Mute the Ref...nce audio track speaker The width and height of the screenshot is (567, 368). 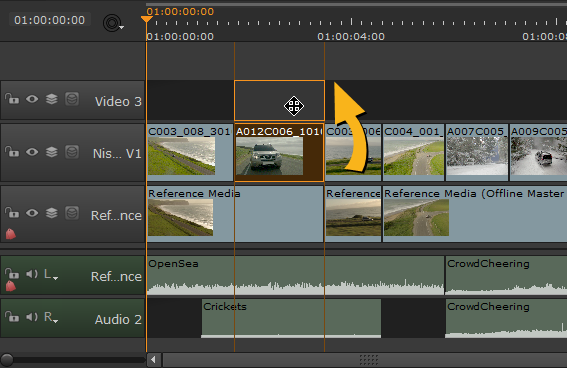[32, 274]
